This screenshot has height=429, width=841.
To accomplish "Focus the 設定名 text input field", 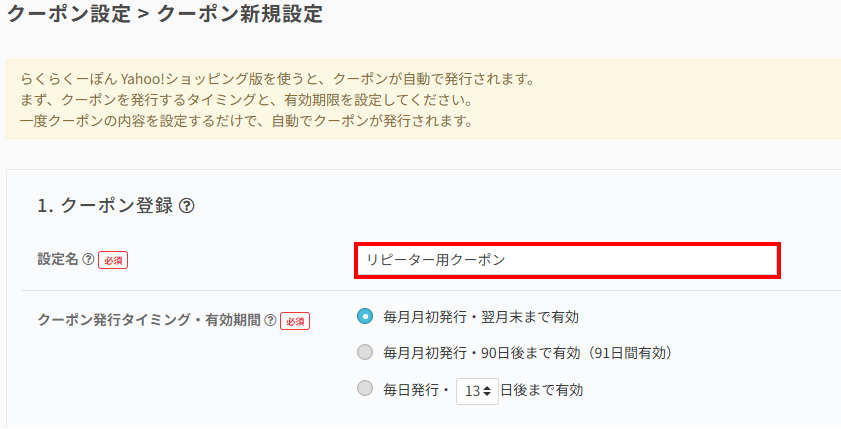I will click(566, 260).
